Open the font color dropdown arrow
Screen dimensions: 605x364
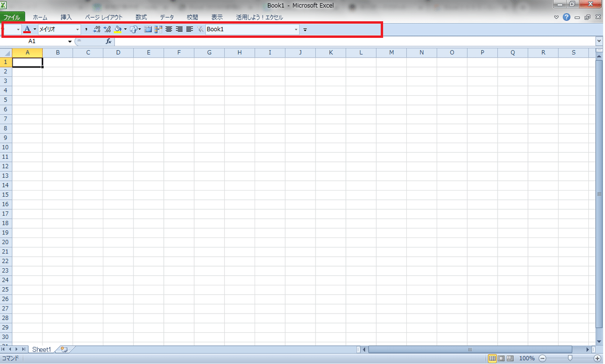point(35,29)
